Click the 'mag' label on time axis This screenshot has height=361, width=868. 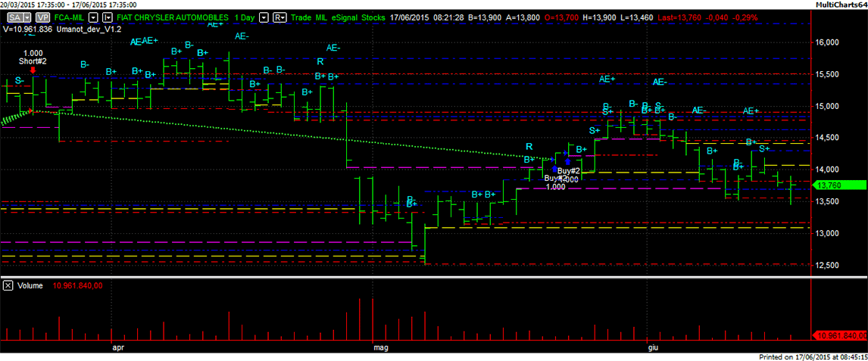(381, 348)
